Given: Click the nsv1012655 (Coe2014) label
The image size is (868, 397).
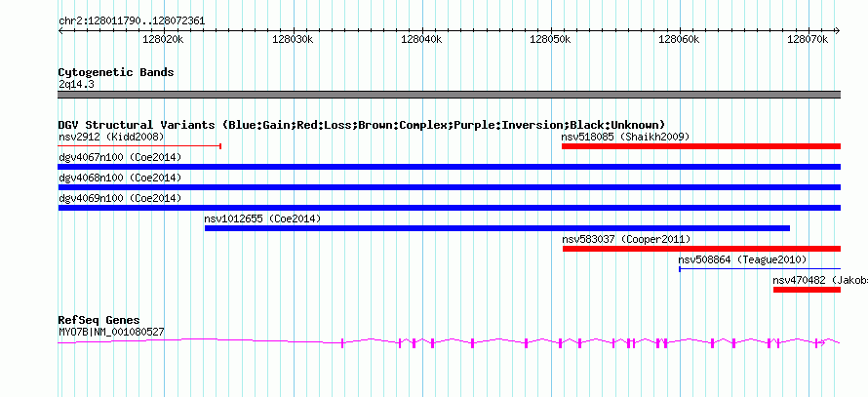Looking at the screenshot, I should (x=262, y=218).
